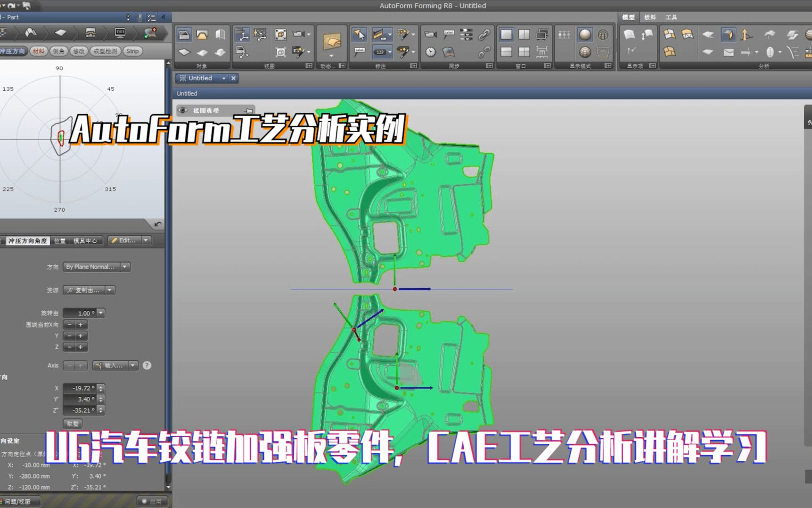
Task: Click the label annotation icon
Action: click(360, 52)
